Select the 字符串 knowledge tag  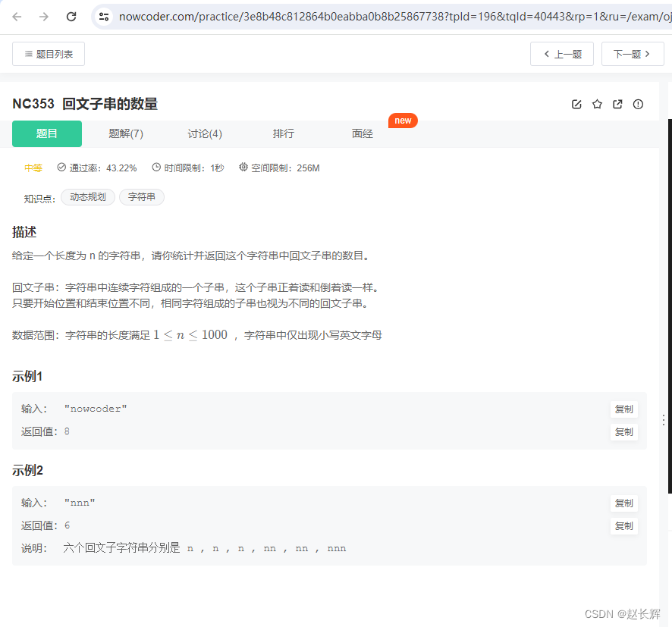pyautogui.click(x=141, y=196)
